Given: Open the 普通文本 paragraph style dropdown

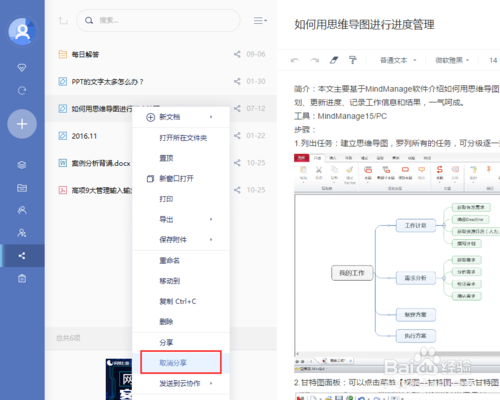Looking at the screenshot, I should tap(398, 60).
